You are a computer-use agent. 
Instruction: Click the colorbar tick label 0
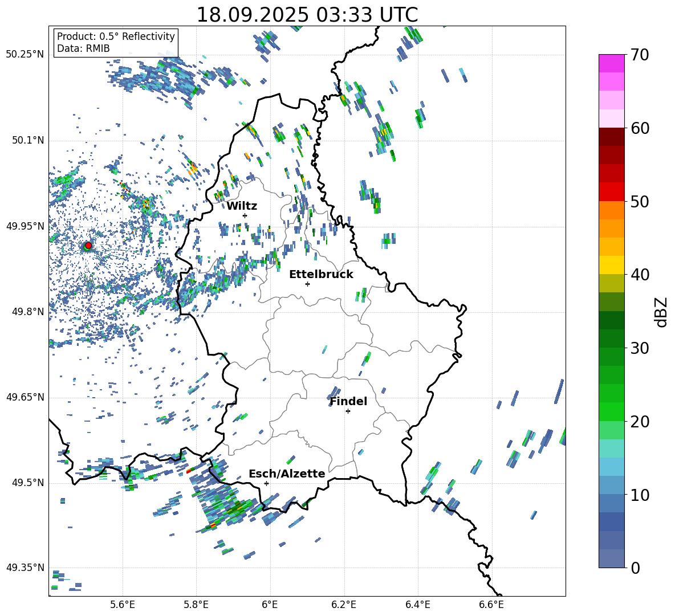(635, 568)
